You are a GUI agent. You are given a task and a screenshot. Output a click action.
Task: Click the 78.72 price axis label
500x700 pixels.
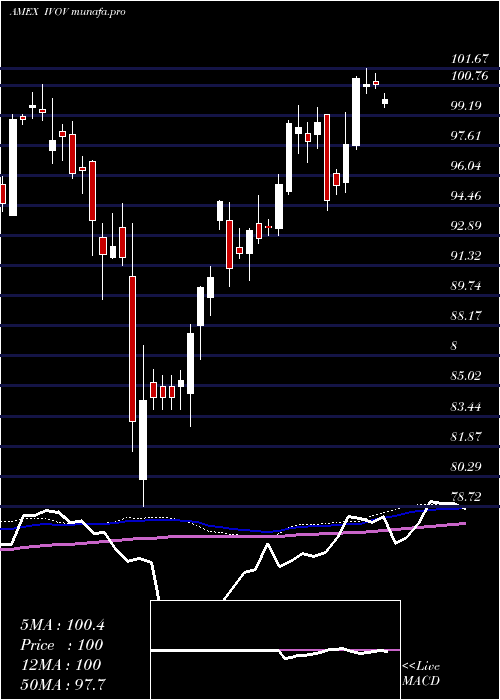coord(466,496)
